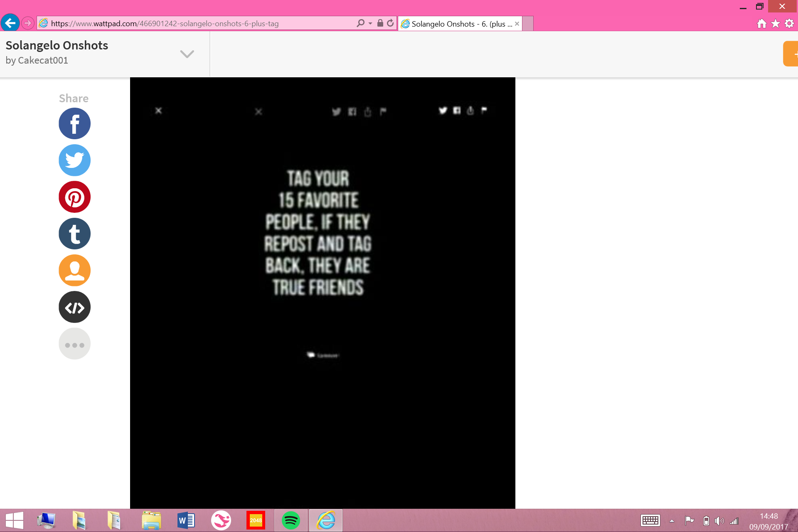This screenshot has width=798, height=532.
Task: Close the Solangelo Onshots tab
Action: pos(517,24)
